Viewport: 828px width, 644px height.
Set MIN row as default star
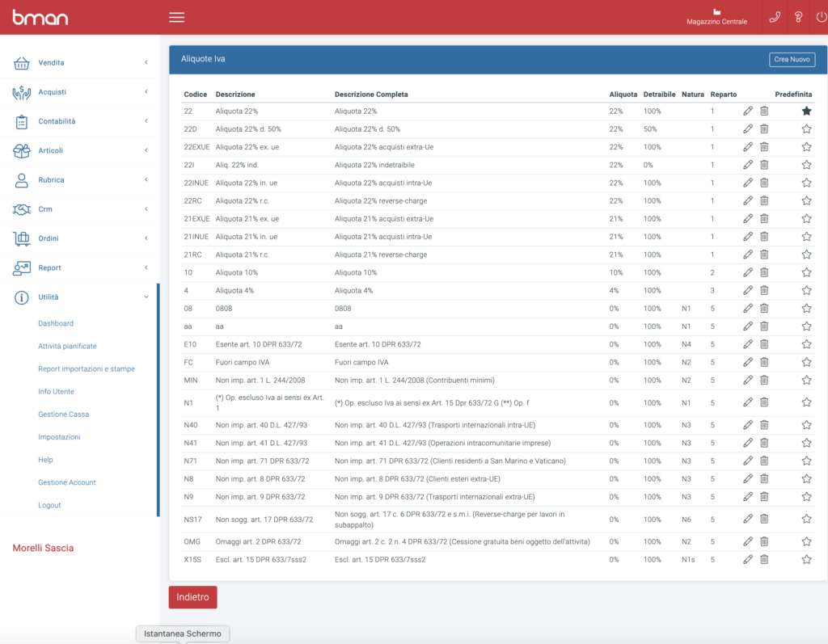tap(806, 380)
